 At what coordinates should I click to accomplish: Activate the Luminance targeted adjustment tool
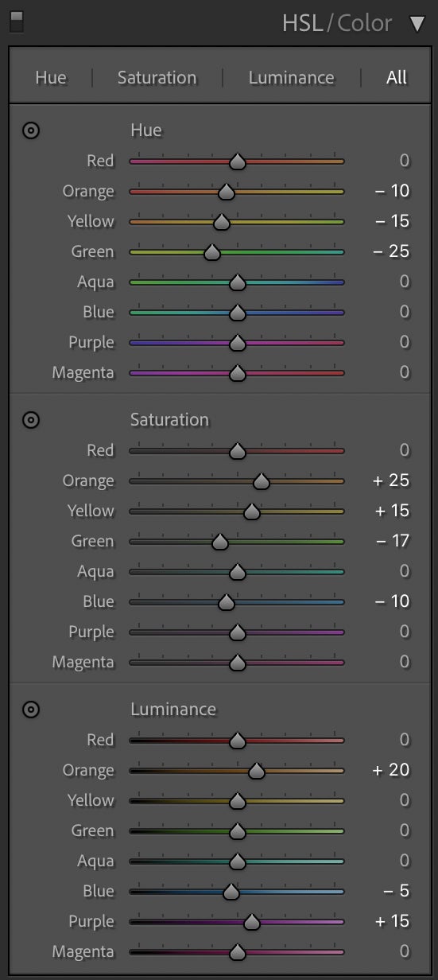[31, 710]
